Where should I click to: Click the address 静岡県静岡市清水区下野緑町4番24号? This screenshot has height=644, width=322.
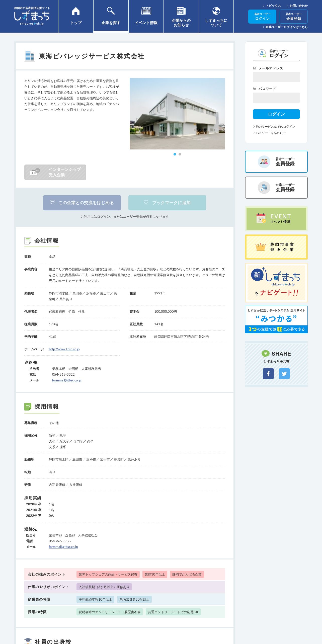tap(182, 337)
